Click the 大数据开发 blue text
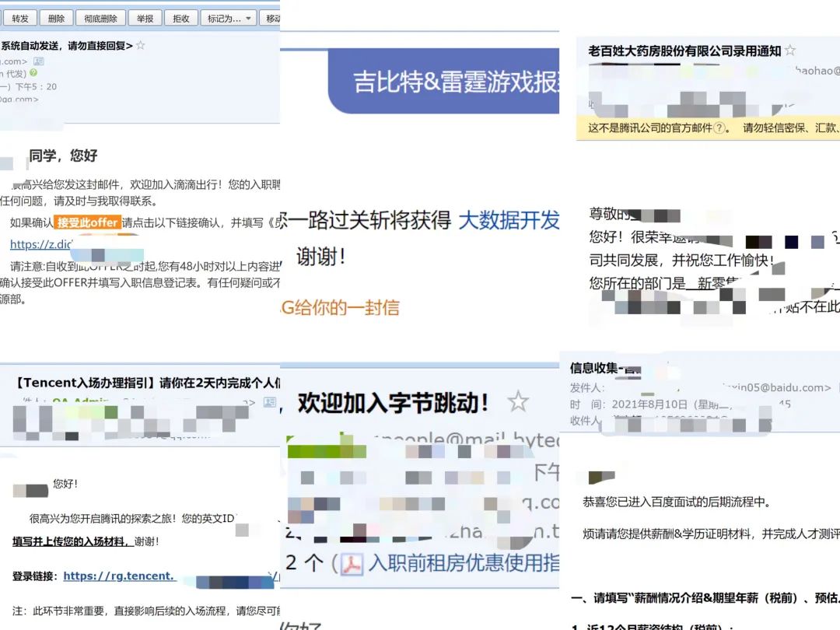 (x=509, y=219)
